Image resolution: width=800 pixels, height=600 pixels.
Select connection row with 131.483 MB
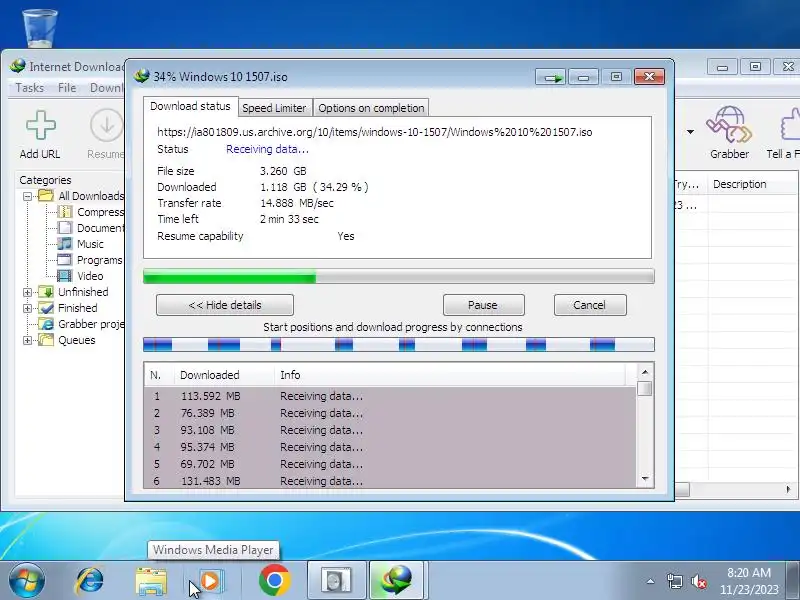tap(390, 481)
